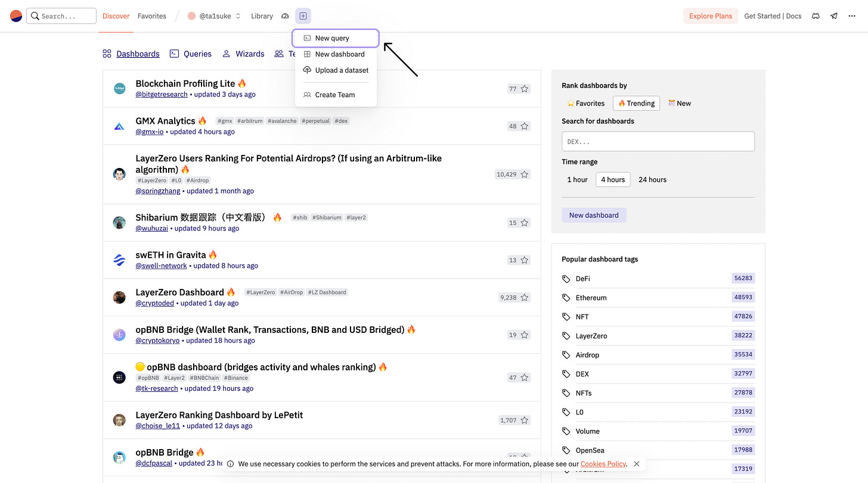The image size is (868, 483).
Task: Star the swETH in Gravita dashboard
Action: (525, 260)
